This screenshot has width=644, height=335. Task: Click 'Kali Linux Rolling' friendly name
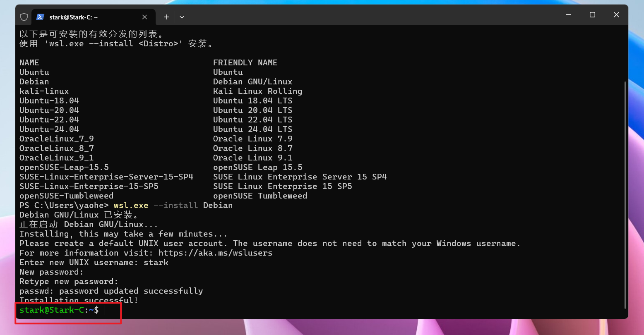(x=258, y=91)
